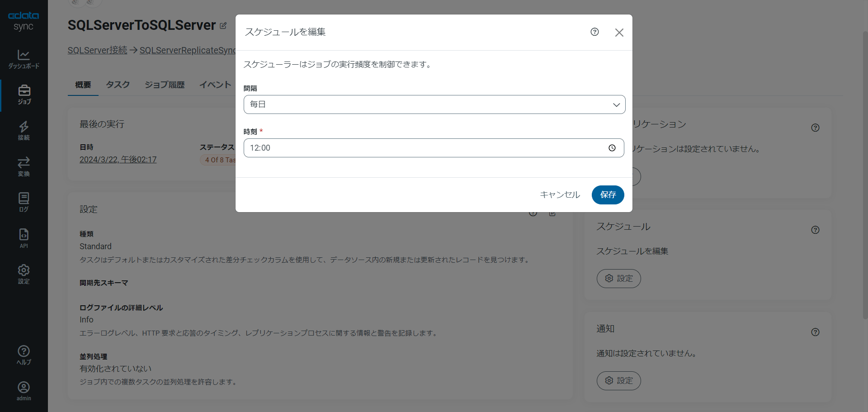Click the help icon in dialog header

point(594,32)
